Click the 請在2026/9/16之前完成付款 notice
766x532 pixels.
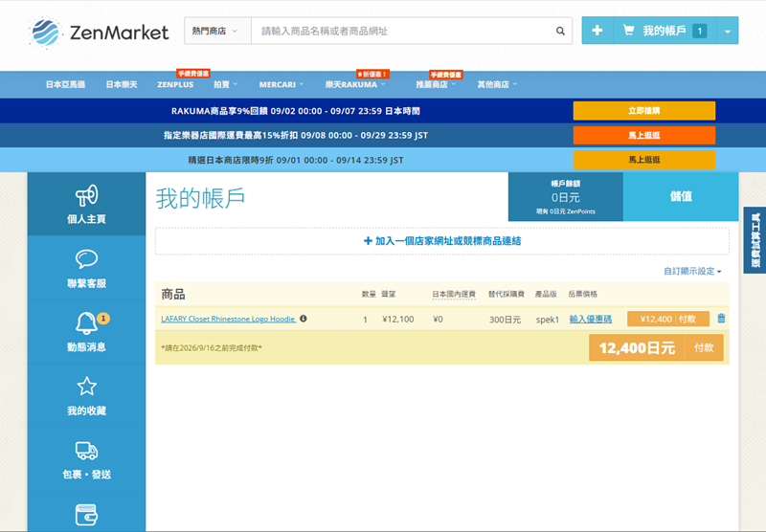click(212, 348)
